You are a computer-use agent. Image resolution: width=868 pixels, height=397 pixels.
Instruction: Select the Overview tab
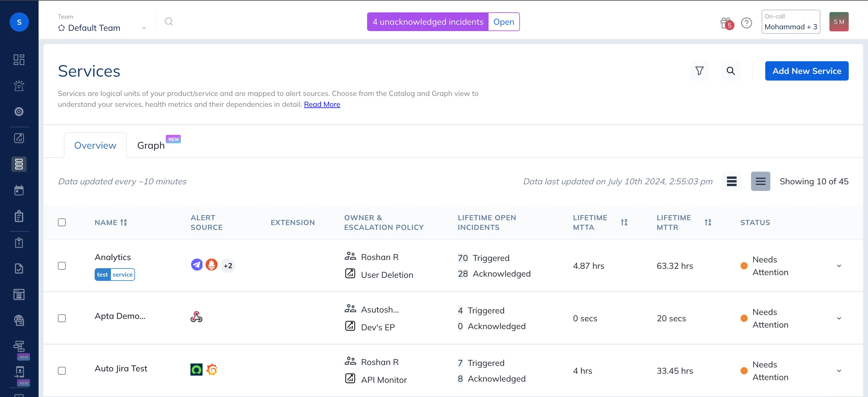[x=95, y=145]
